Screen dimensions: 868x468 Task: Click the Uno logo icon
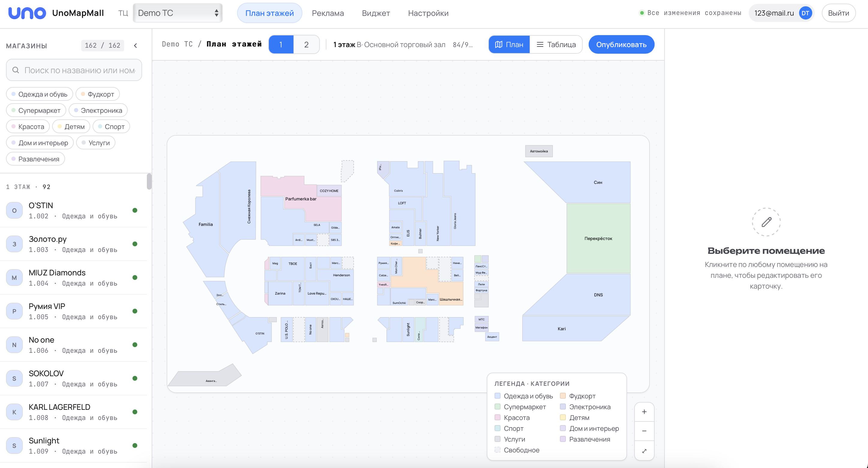click(27, 13)
